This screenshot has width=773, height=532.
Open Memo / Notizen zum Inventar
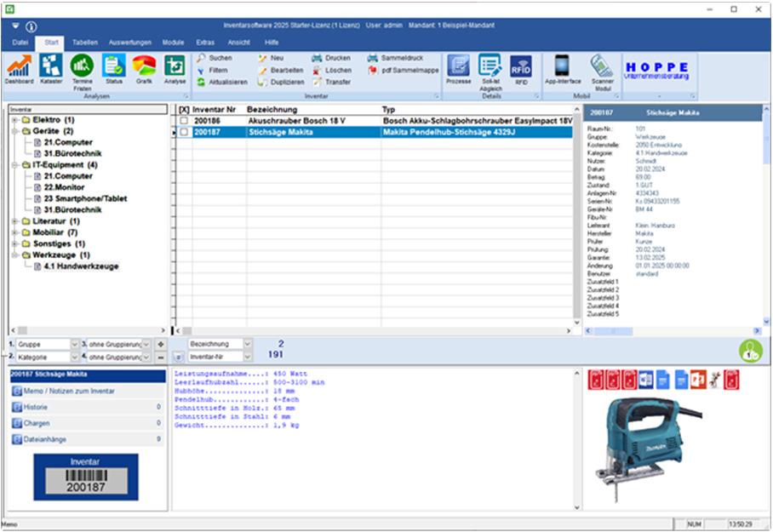point(88,391)
